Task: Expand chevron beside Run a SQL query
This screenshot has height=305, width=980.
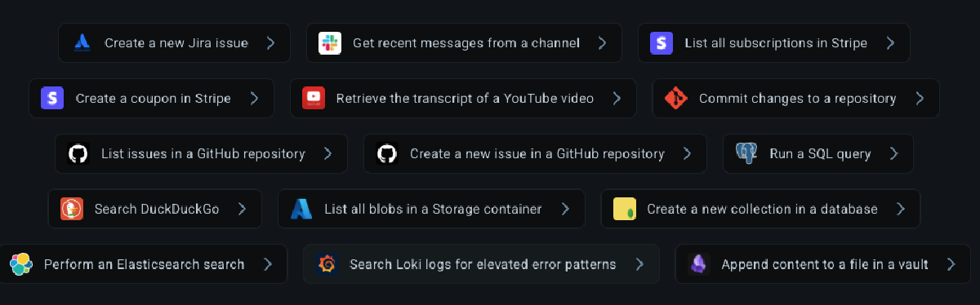Action: click(x=893, y=153)
